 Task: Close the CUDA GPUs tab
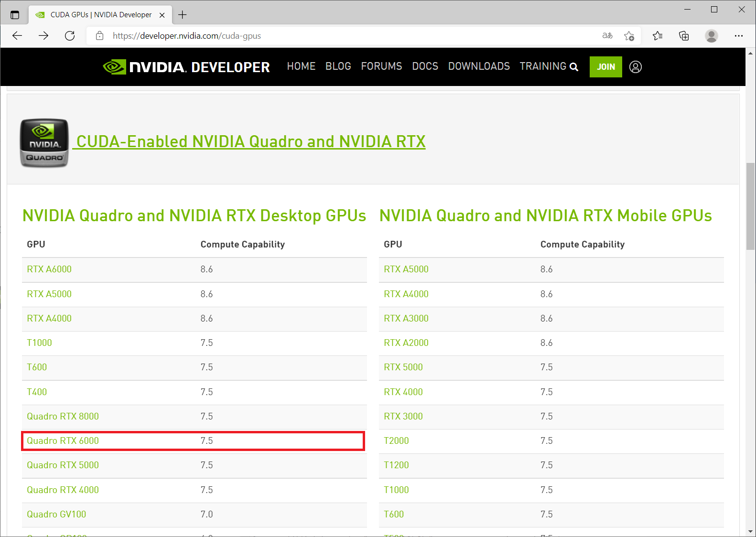(162, 15)
